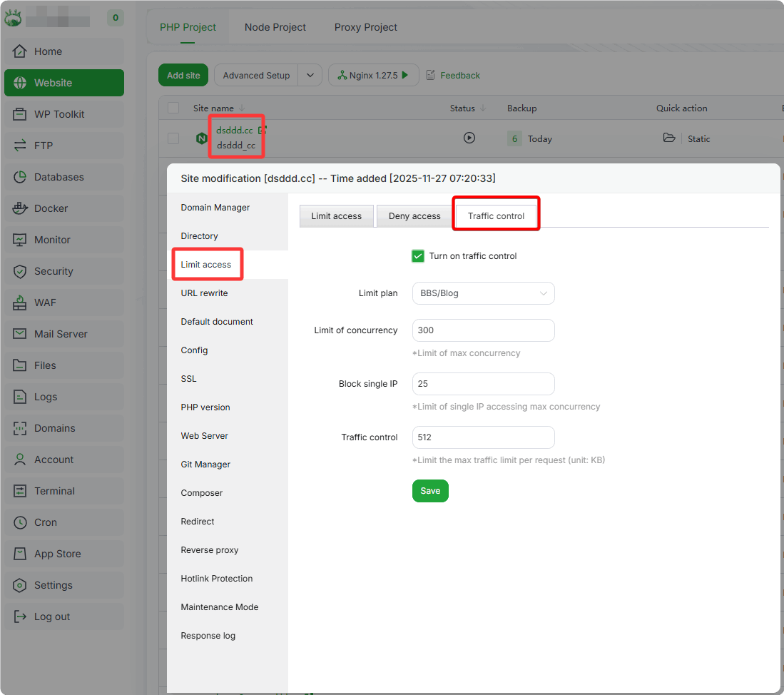
Task: Open site folder icon in Quick action
Action: pyautogui.click(x=669, y=138)
